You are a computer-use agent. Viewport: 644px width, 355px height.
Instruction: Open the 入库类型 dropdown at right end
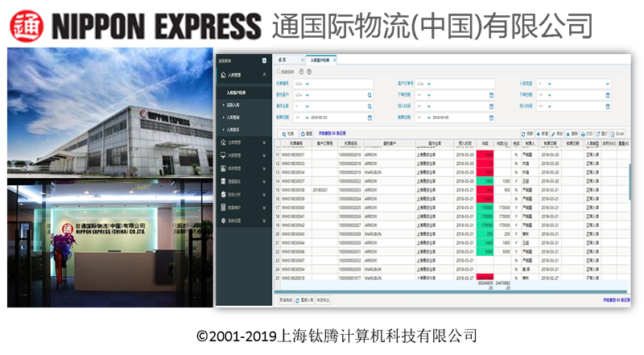click(x=608, y=84)
